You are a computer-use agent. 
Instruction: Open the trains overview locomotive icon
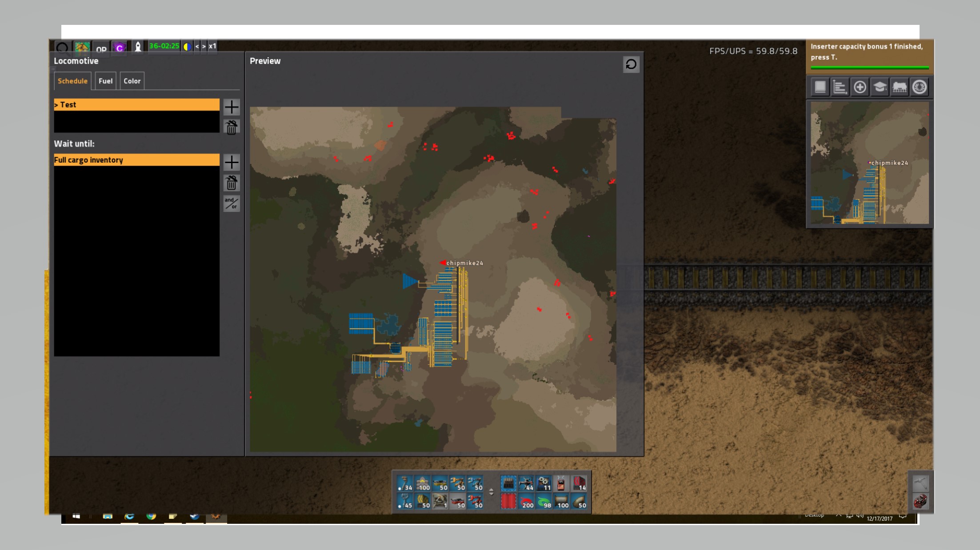point(900,87)
